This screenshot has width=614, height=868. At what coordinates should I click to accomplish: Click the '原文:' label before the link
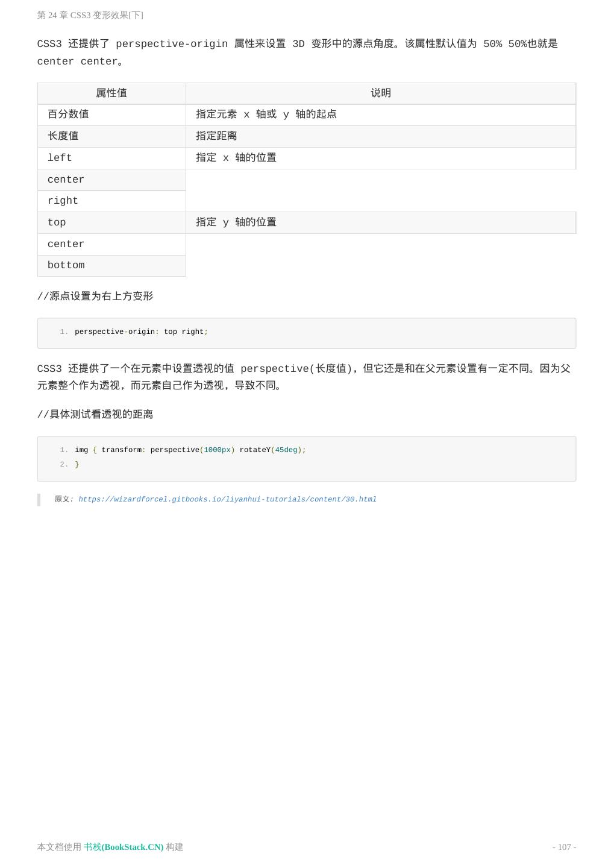click(x=64, y=499)
